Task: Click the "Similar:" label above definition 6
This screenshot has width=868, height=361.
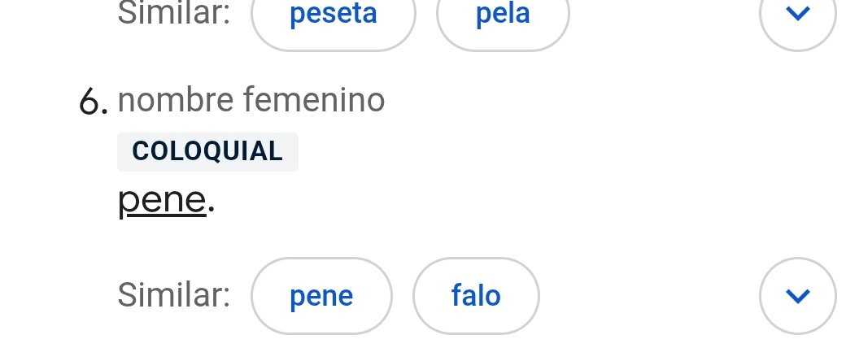Action: click(174, 13)
